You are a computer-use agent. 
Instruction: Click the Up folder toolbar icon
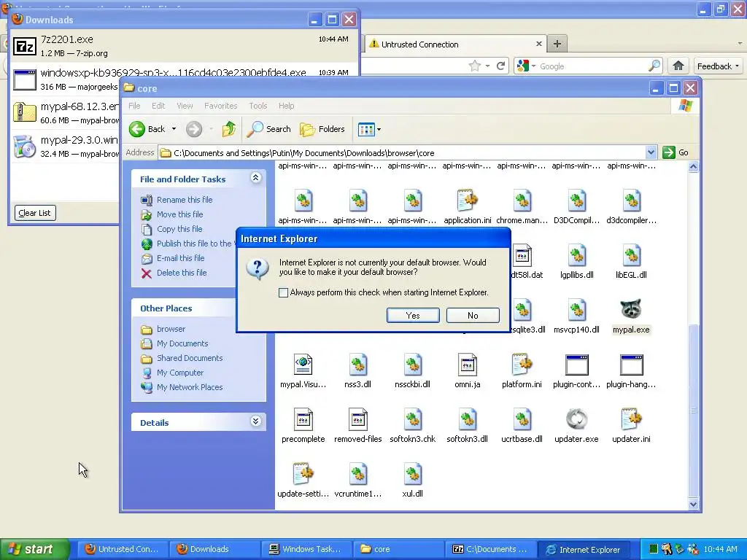(x=228, y=129)
